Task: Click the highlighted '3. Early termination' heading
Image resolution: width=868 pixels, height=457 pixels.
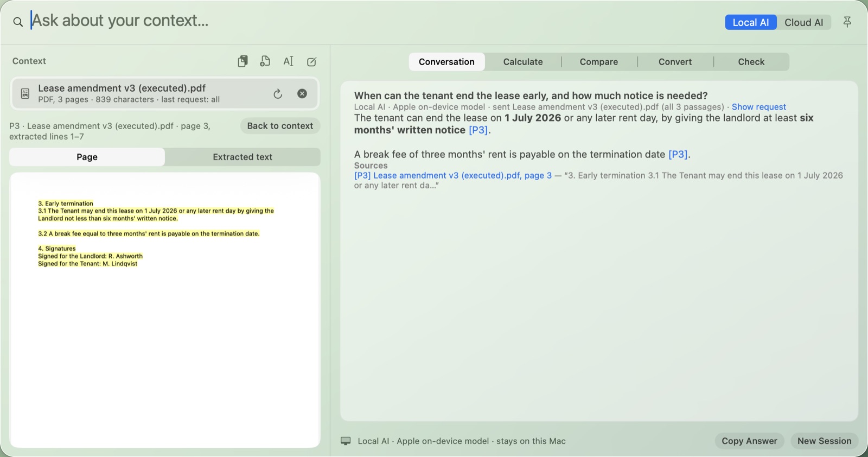Action: [x=66, y=204]
